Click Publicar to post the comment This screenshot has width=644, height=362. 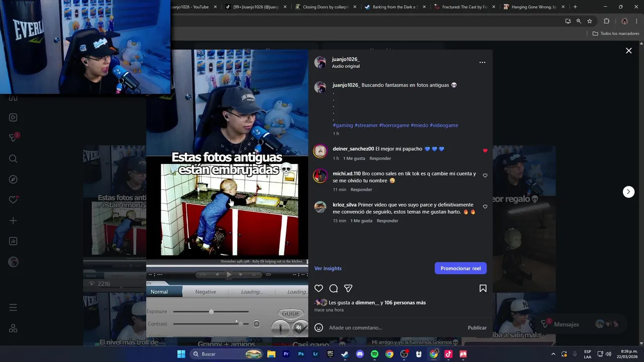point(477,328)
